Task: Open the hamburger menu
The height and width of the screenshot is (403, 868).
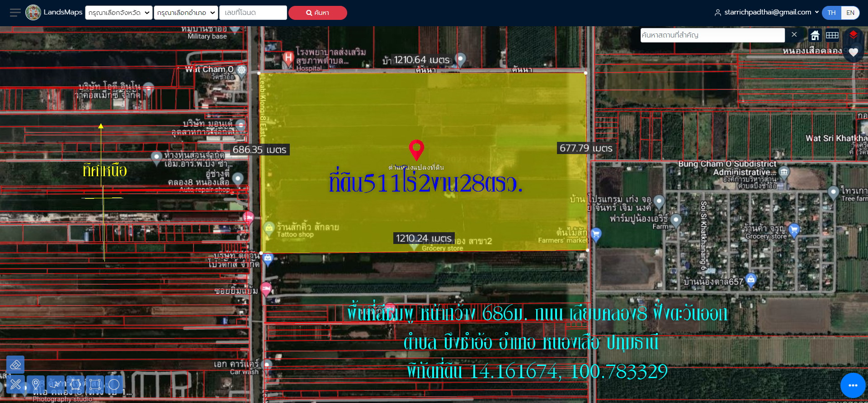Action: click(x=15, y=13)
